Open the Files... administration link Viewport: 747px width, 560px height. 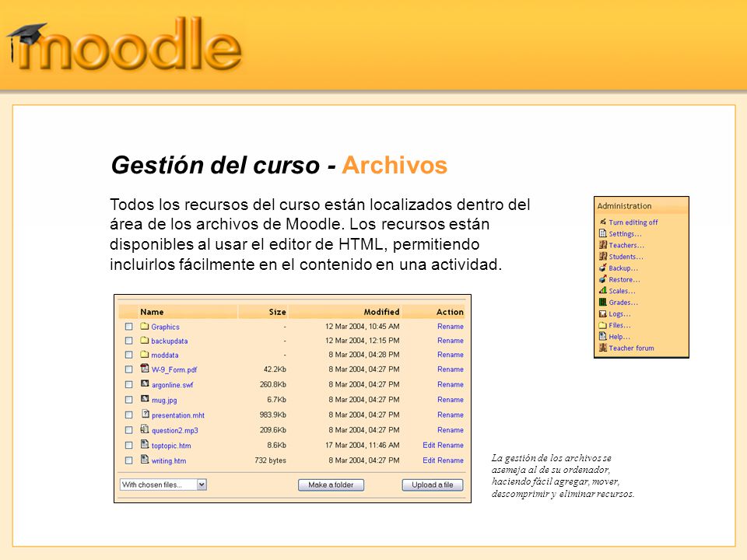point(620,325)
